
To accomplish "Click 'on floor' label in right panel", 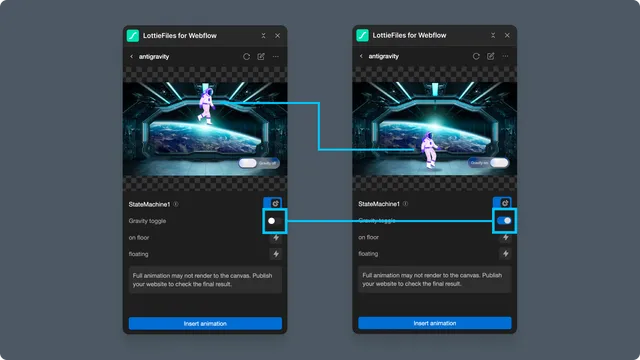I will coord(369,237).
